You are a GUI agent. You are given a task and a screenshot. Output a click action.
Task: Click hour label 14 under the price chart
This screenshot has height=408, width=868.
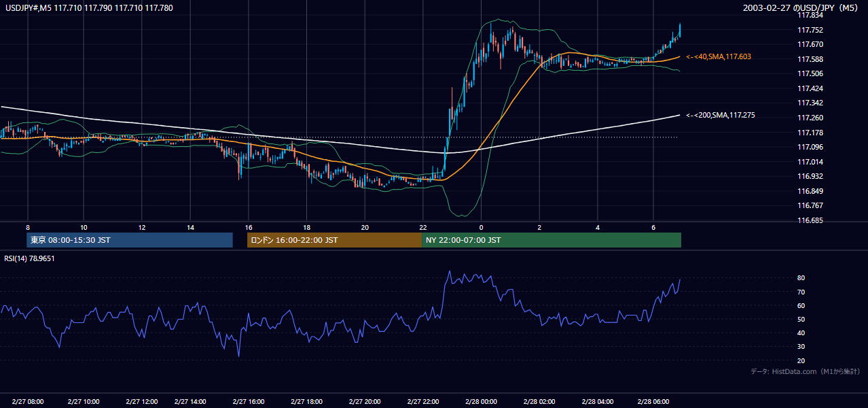click(190, 227)
